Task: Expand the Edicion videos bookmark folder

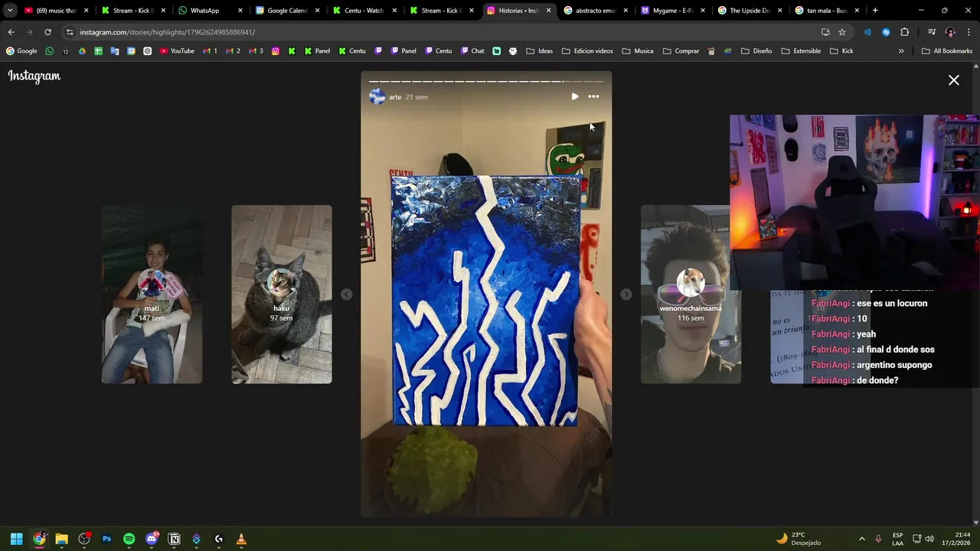Action: point(587,51)
